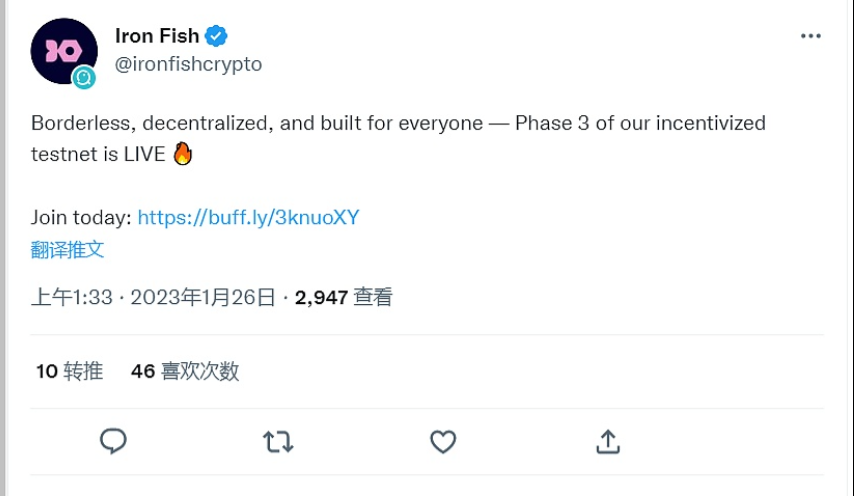Click the 上午1:33 time
The height and width of the screenshot is (496, 854).
[x=71, y=297]
